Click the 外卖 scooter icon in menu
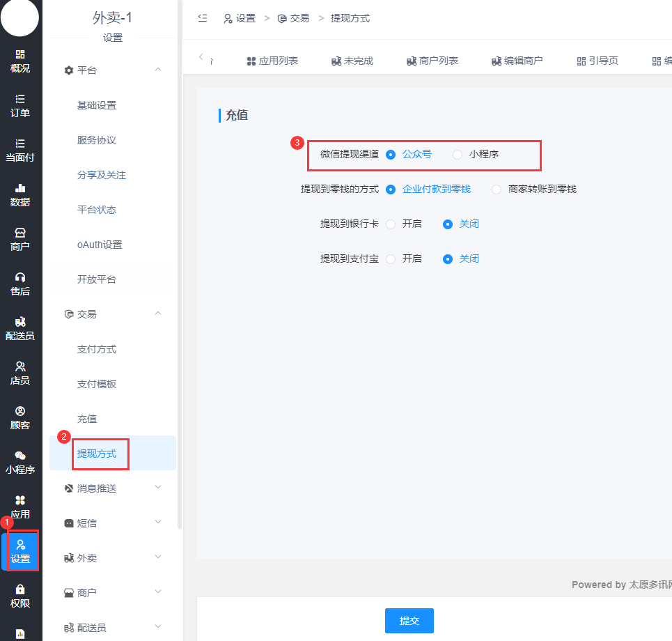Image resolution: width=672 pixels, height=641 pixels. 68,558
